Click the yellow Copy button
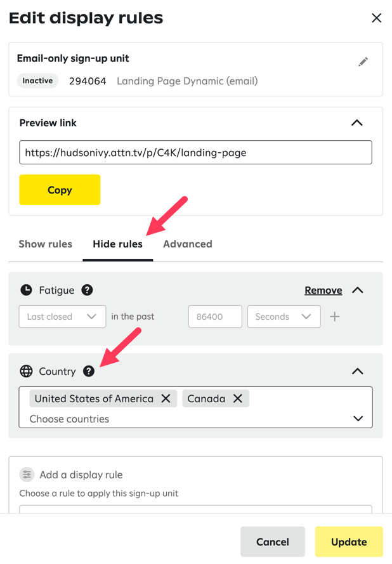The width and height of the screenshot is (392, 564). [60, 190]
